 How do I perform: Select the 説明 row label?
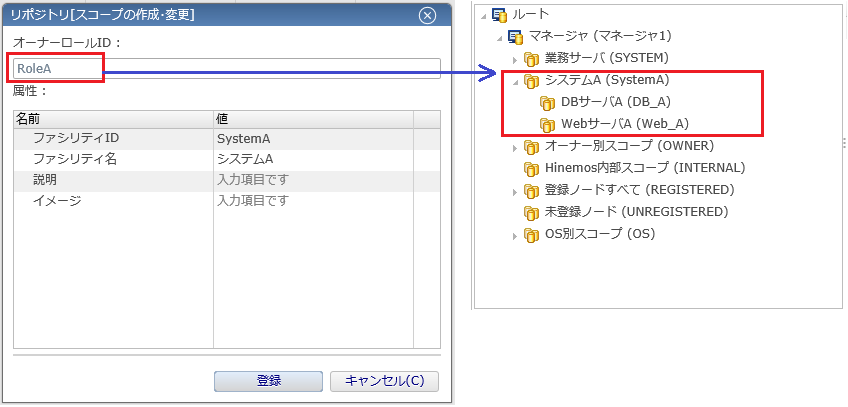45,180
